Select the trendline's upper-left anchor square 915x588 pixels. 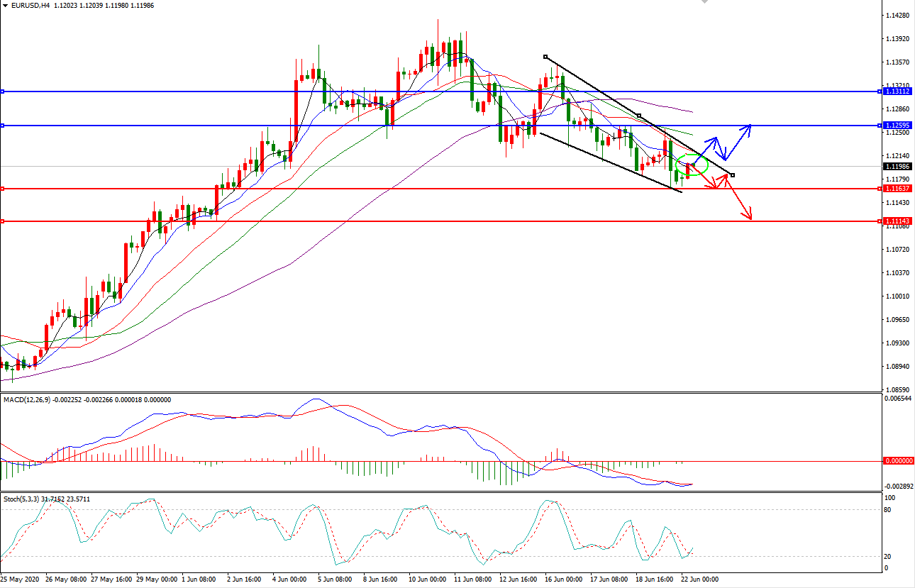(545, 57)
